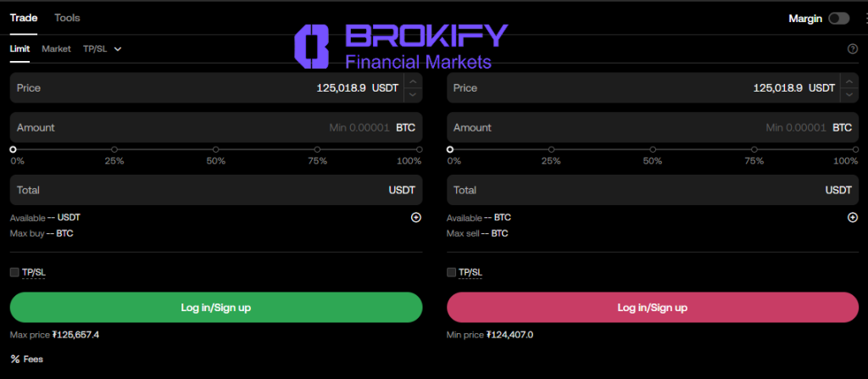Click the green Log in/Sign up button

pos(216,307)
